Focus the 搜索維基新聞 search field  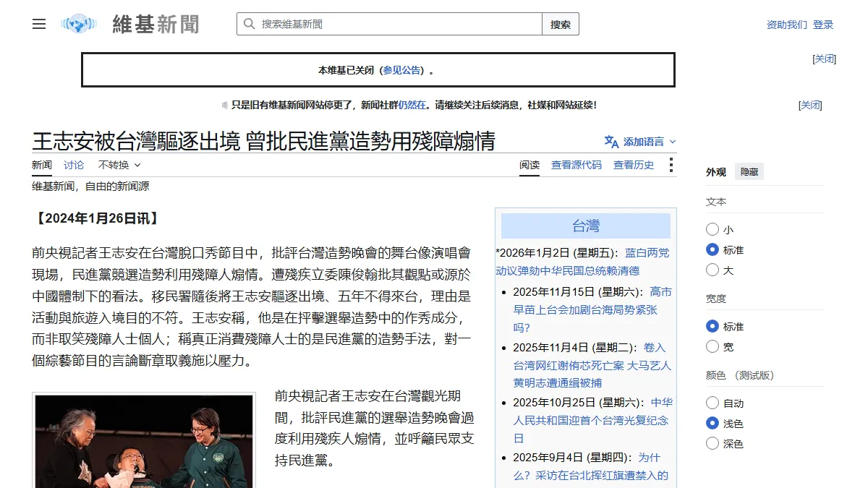click(390, 24)
